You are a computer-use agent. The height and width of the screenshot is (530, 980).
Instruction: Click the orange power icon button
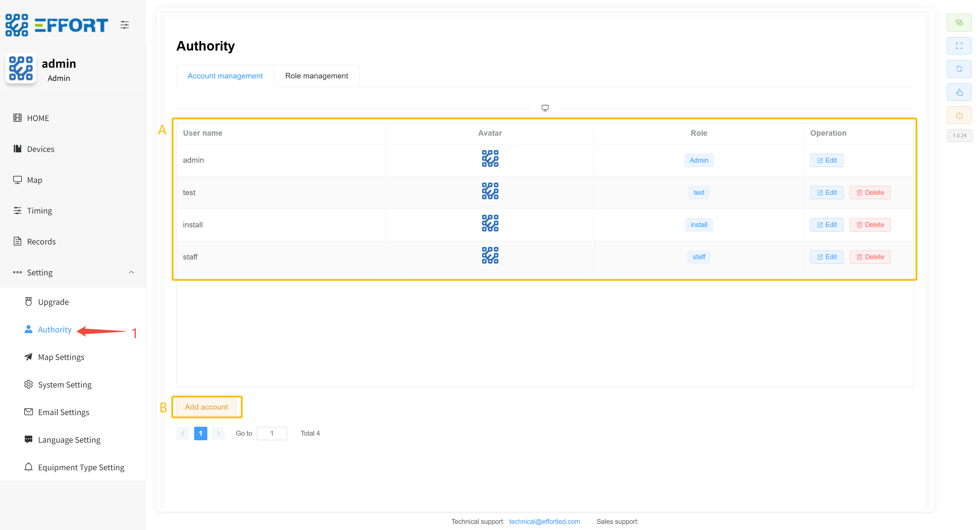click(959, 116)
